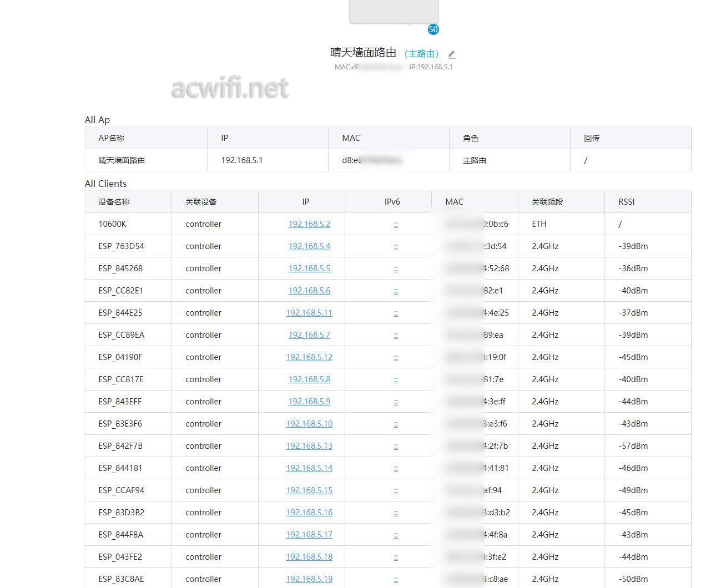This screenshot has height=588, width=706.
Task: Open IP link 192.168.5.17
Action: tap(309, 535)
